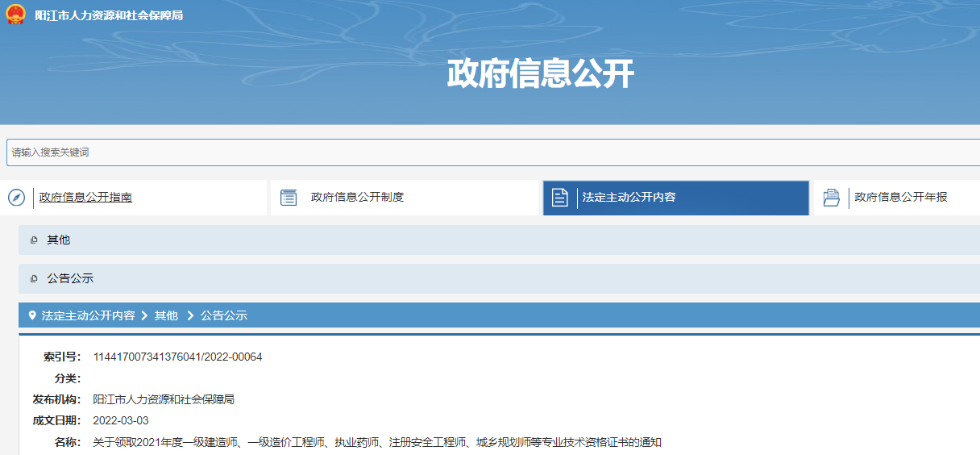Click the small icon before 其他 row
980x455 pixels.
point(34,240)
